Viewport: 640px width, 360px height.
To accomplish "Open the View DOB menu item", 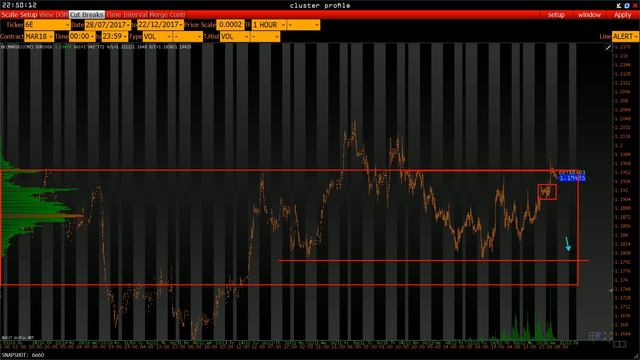I will [53, 15].
